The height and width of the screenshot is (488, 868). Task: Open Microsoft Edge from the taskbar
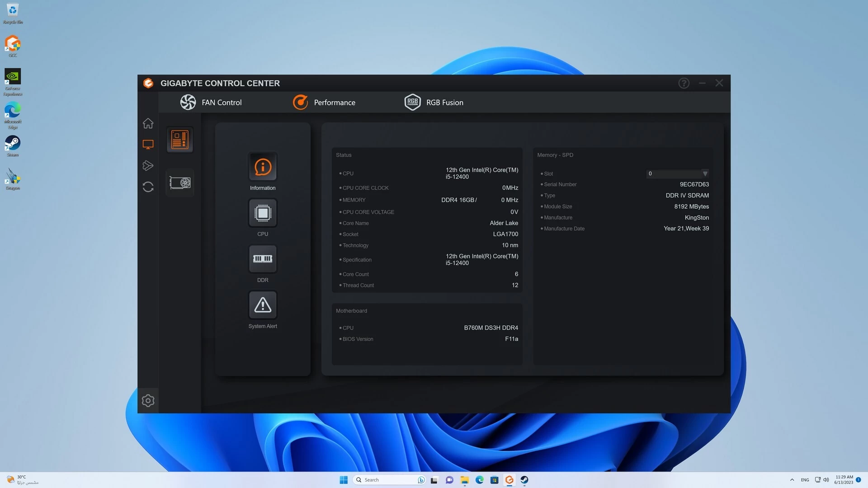coord(480,480)
